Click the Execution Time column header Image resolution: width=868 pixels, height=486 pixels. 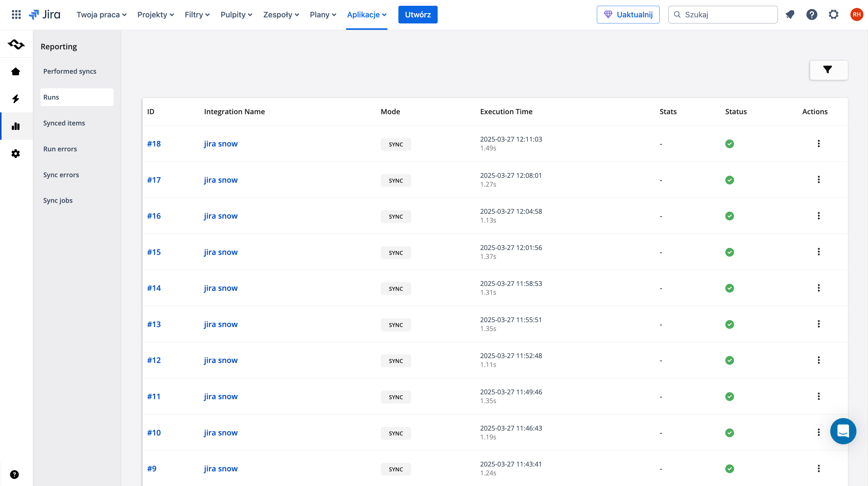[506, 111]
